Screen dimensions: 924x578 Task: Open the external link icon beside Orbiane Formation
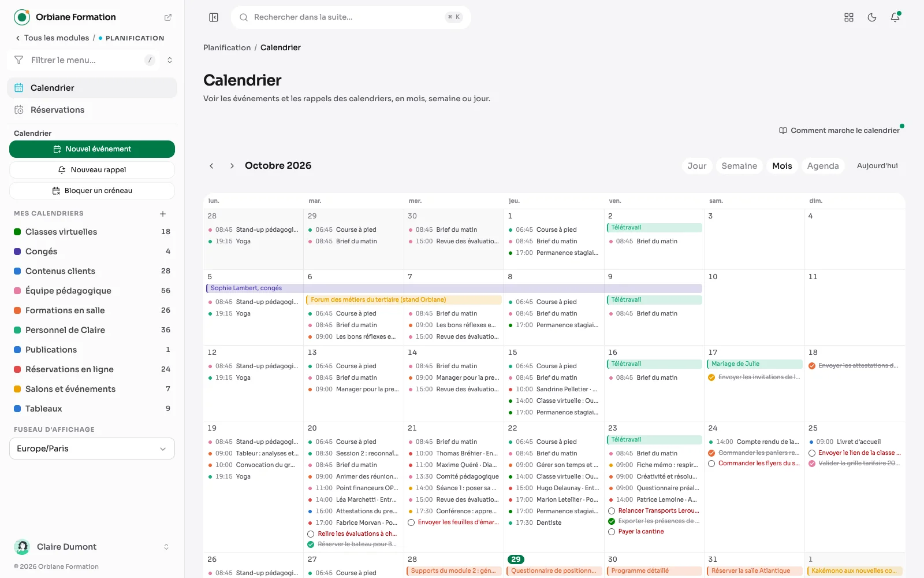point(168,17)
